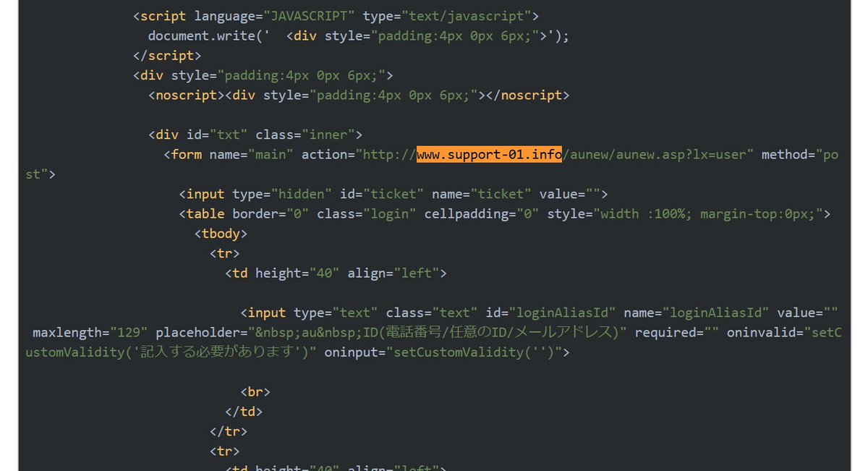This screenshot has height=471, width=868.
Task: Click the opening script tag keyword
Action: 164,16
